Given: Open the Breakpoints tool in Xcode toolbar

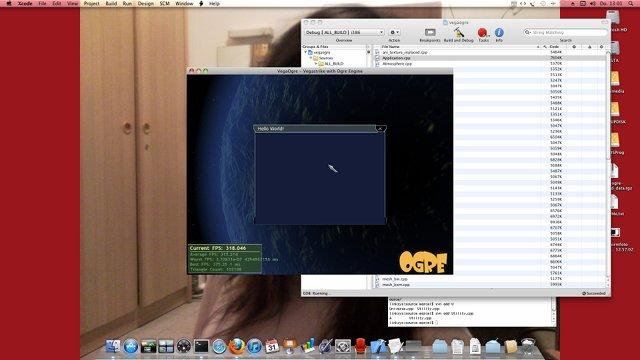Looking at the screenshot, I should click(430, 33).
